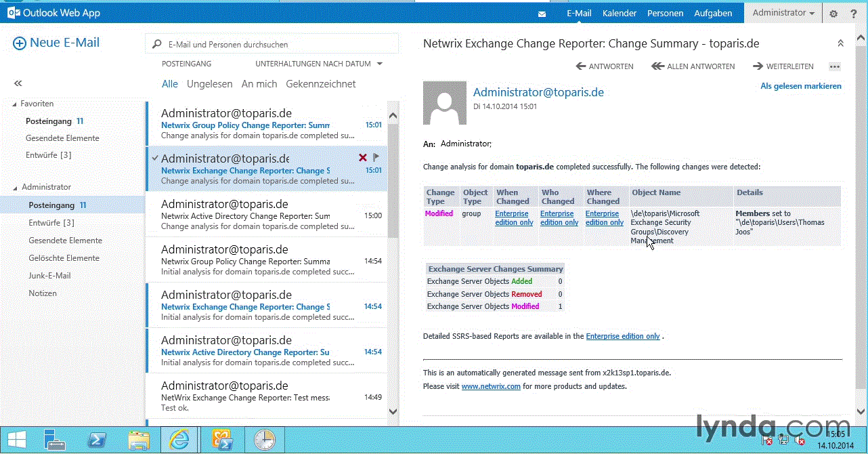This screenshot has height=454, width=868.
Task: Show all messages with Alle filter
Action: (x=170, y=84)
